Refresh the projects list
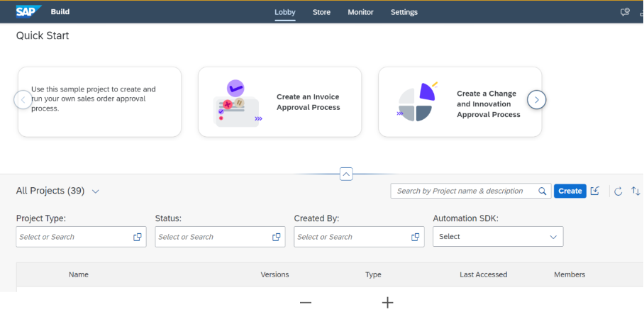The width and height of the screenshot is (644, 312). pos(618,191)
